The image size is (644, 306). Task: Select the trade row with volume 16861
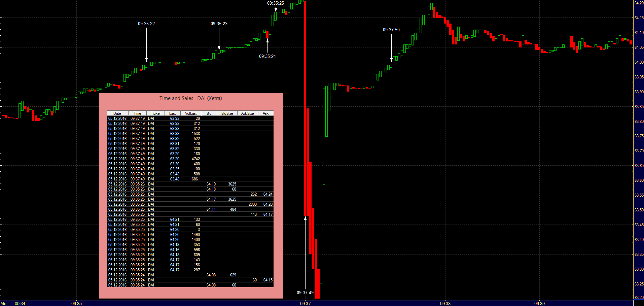190,179
